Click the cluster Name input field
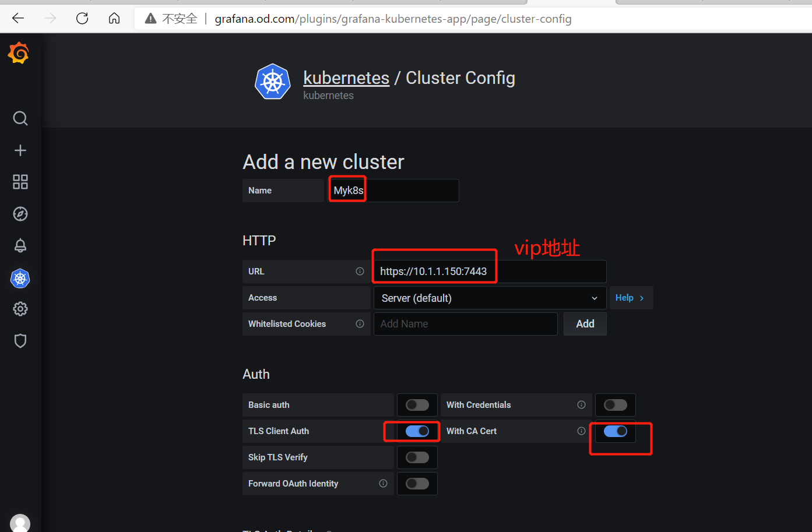 tap(393, 191)
